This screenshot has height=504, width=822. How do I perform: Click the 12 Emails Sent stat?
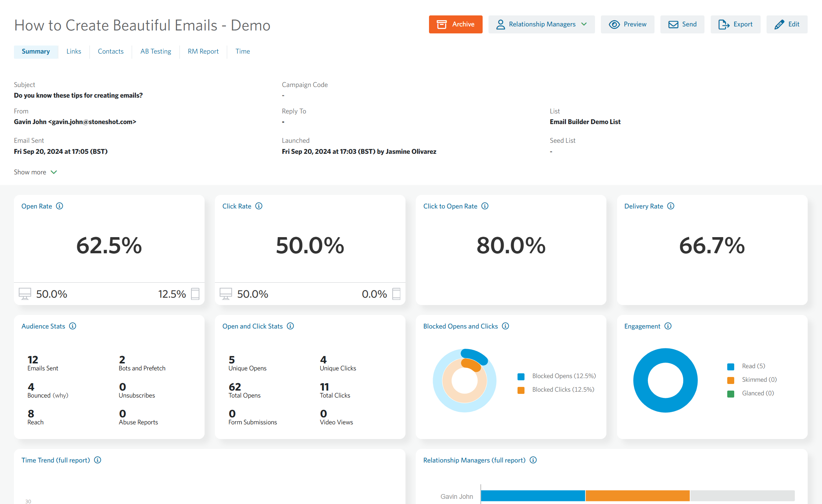point(43,363)
